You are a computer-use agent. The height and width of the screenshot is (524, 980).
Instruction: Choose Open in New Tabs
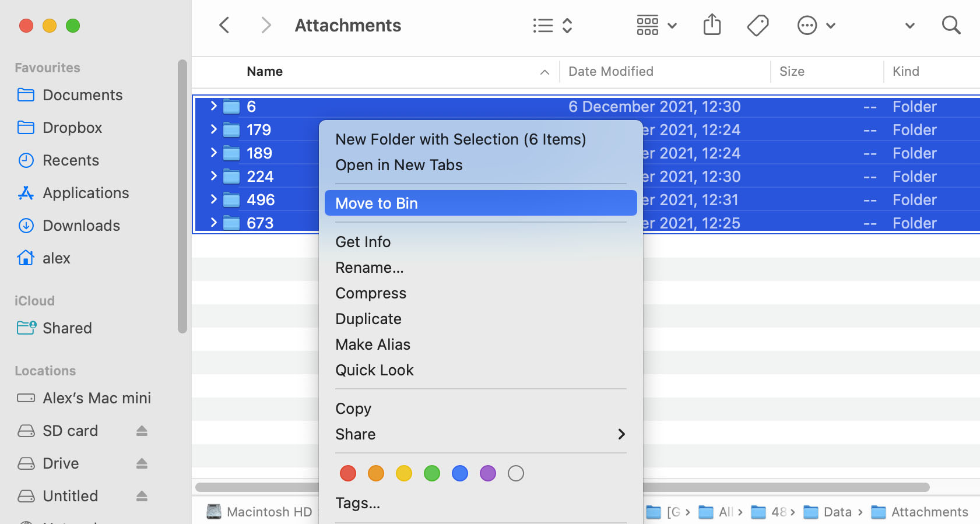399,165
